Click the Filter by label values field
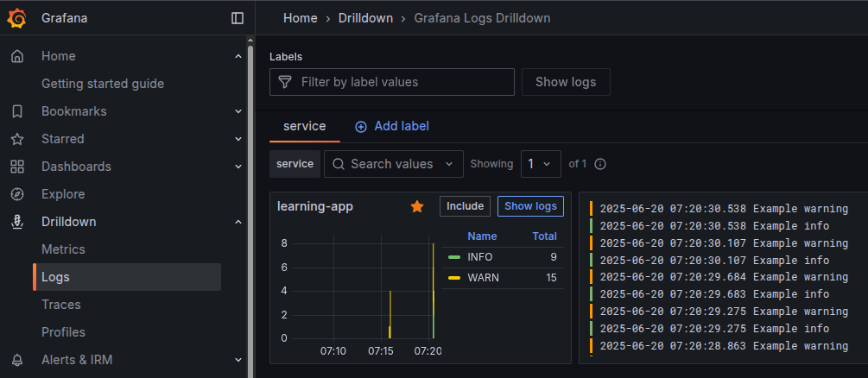The height and width of the screenshot is (378, 868). 392,83
